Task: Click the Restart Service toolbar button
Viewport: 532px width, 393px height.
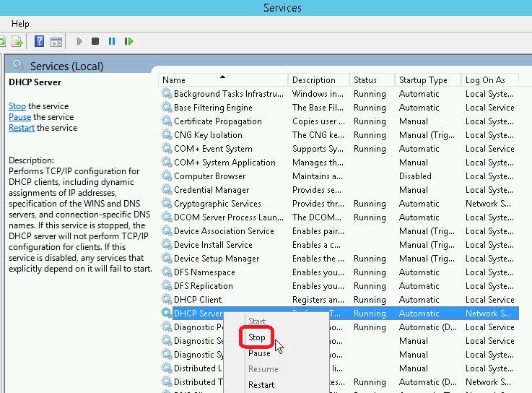Action: click(129, 42)
